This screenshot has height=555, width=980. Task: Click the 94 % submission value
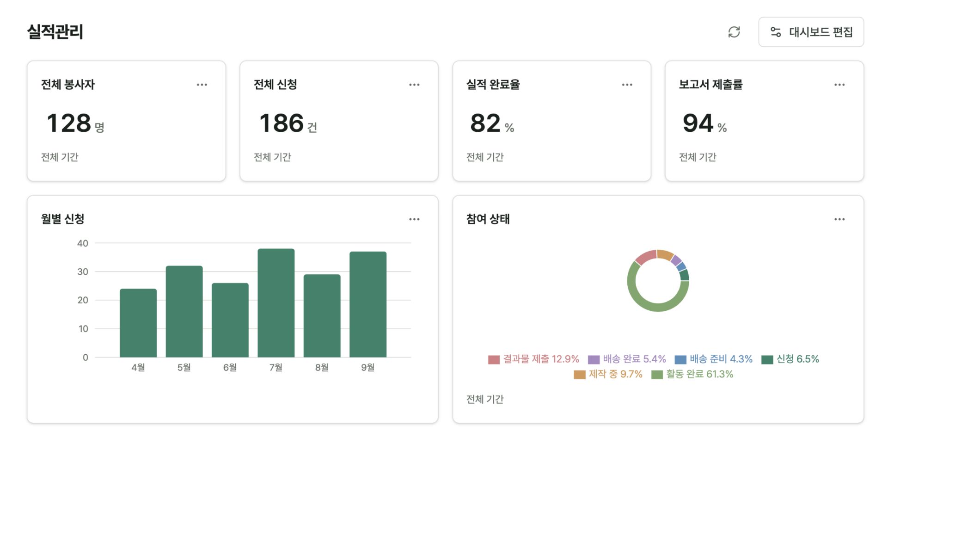(705, 123)
